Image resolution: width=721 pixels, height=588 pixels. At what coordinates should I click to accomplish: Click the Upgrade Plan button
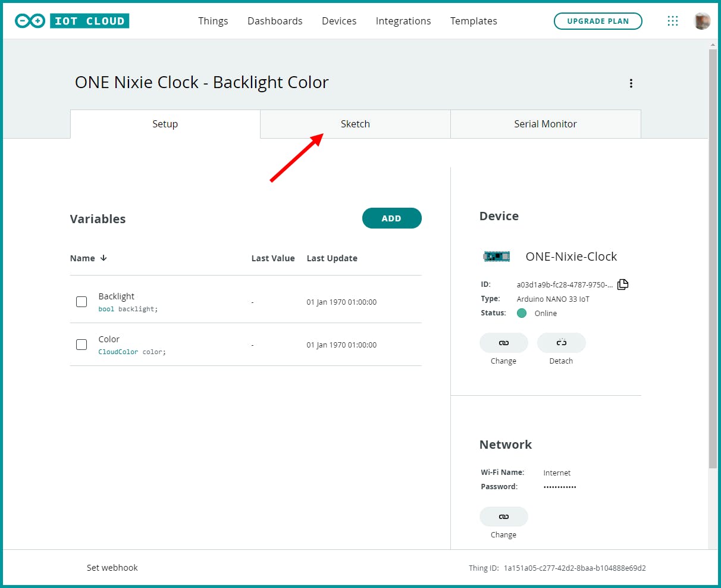click(598, 21)
